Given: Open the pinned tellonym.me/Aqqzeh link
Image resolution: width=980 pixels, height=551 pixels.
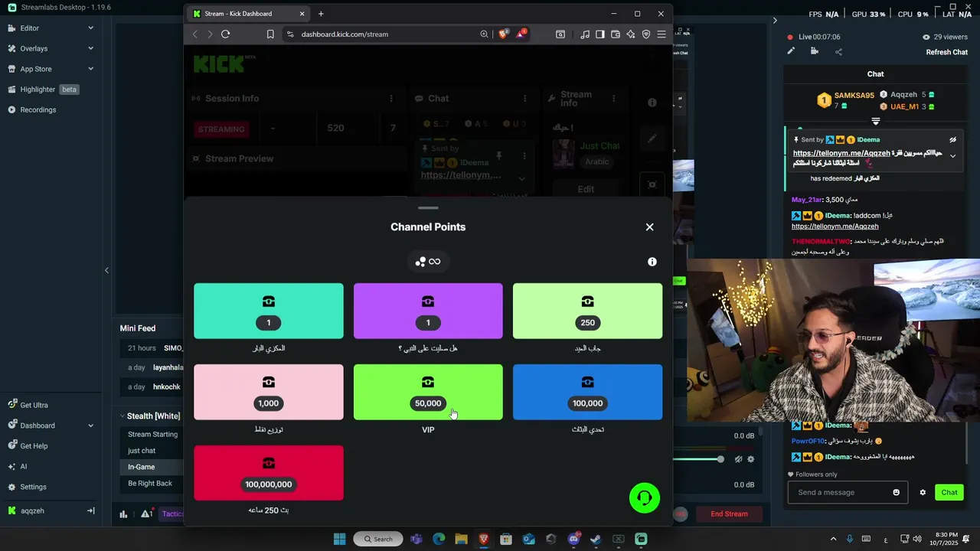Looking at the screenshot, I should [841, 153].
